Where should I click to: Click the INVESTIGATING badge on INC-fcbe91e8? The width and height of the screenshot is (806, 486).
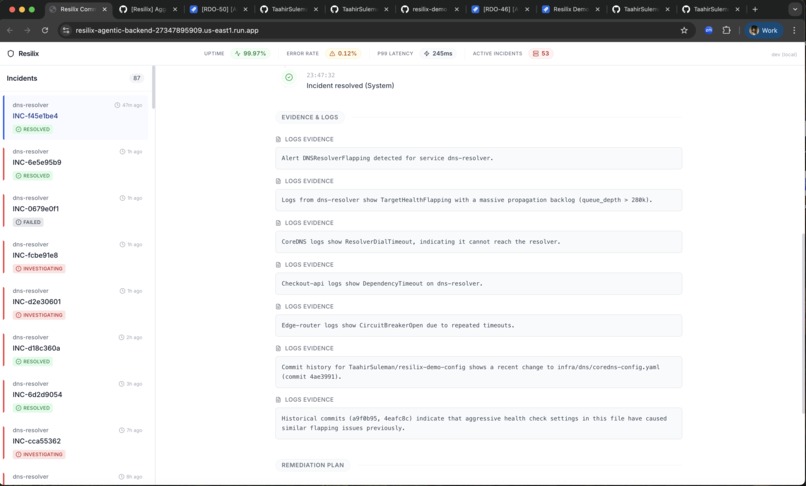pyautogui.click(x=39, y=268)
